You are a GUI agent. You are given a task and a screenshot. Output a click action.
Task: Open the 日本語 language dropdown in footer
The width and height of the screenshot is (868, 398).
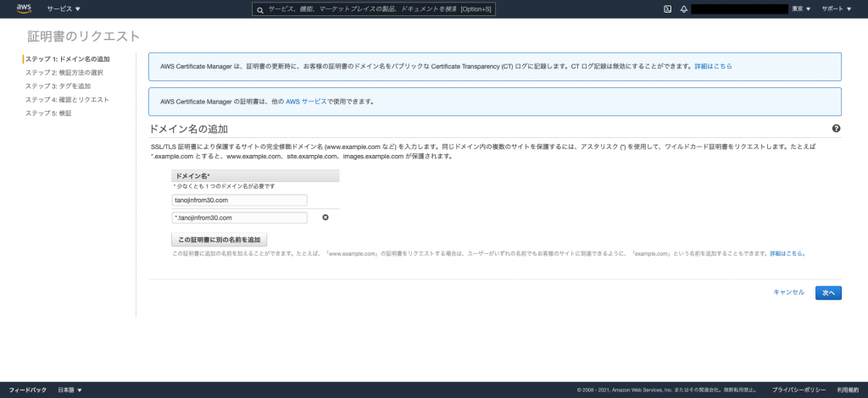pyautogui.click(x=70, y=390)
